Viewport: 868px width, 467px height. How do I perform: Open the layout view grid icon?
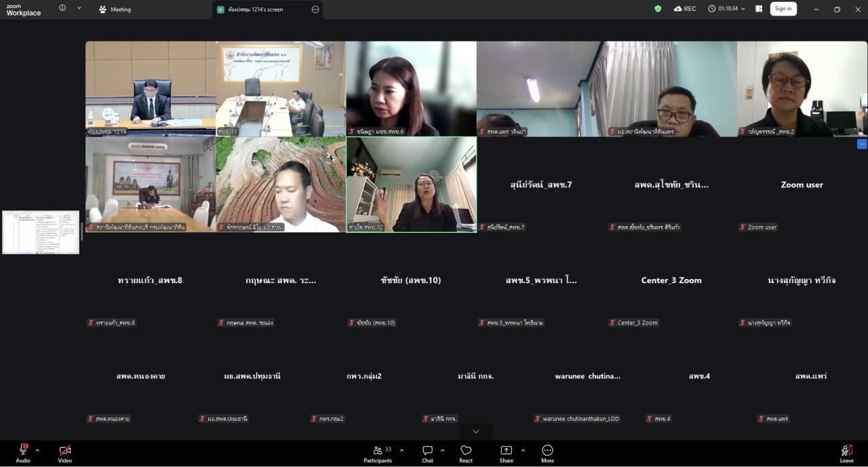click(759, 9)
